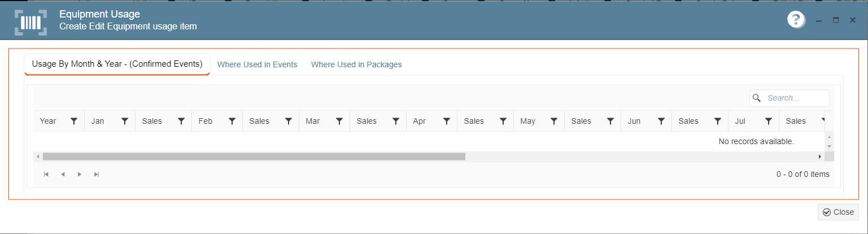Open filter for the Year column
Viewport: 868px width, 234px height.
tap(74, 121)
